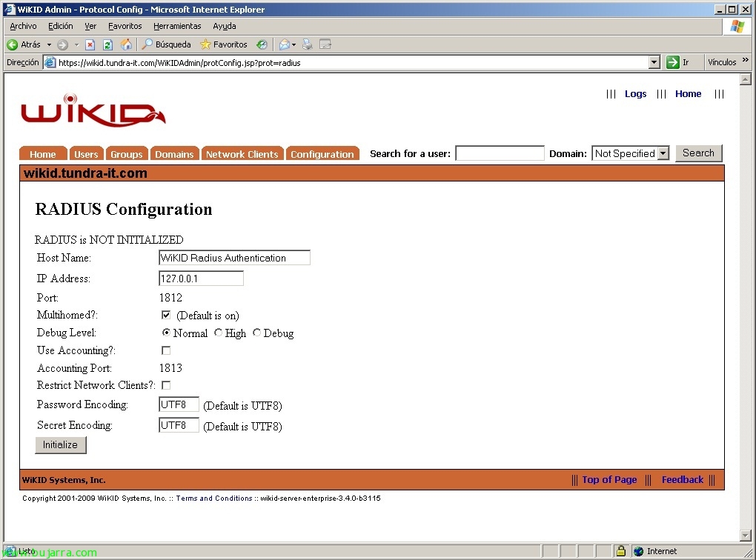The height and width of the screenshot is (560, 756).
Task: Open the Terms and Conditions link
Action: (214, 499)
